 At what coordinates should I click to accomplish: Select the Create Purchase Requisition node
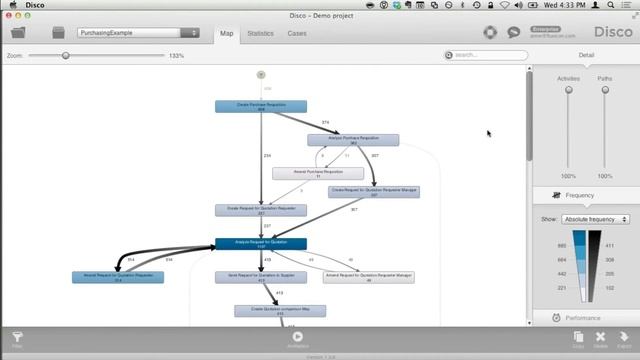(x=261, y=107)
